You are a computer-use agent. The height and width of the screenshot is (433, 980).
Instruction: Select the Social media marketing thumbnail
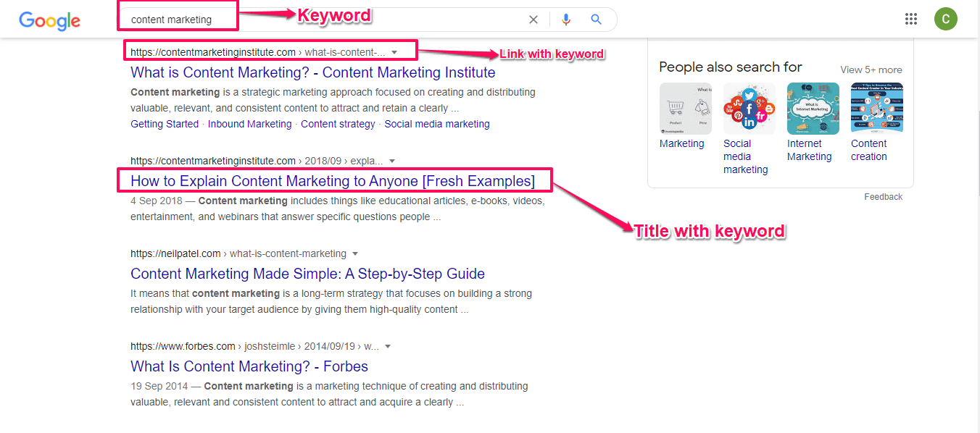[749, 109]
